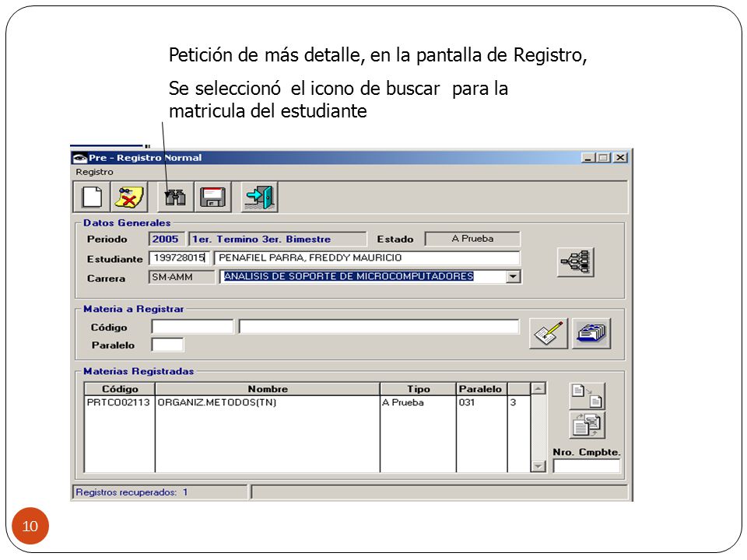Click the scrollbar down arrow in Materias Registradas

click(x=538, y=466)
